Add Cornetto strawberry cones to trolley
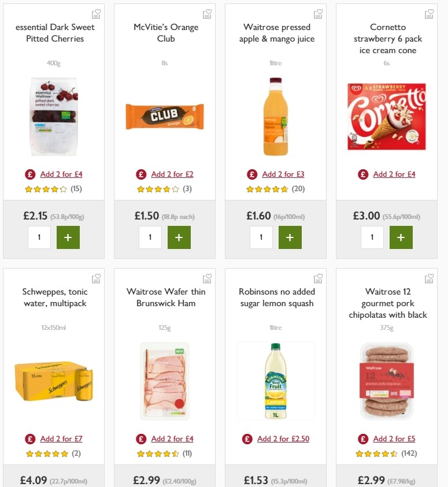This screenshot has height=487, width=448. pyautogui.click(x=401, y=237)
